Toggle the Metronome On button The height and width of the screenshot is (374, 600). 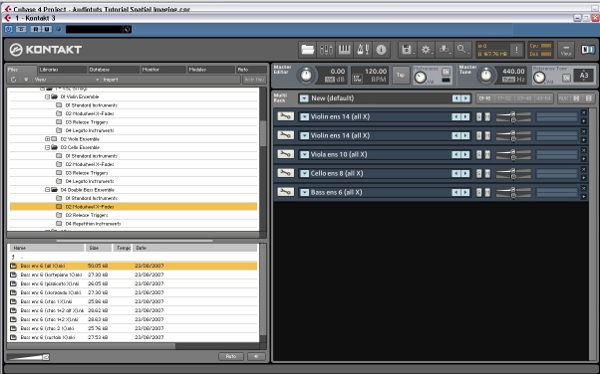tap(446, 72)
